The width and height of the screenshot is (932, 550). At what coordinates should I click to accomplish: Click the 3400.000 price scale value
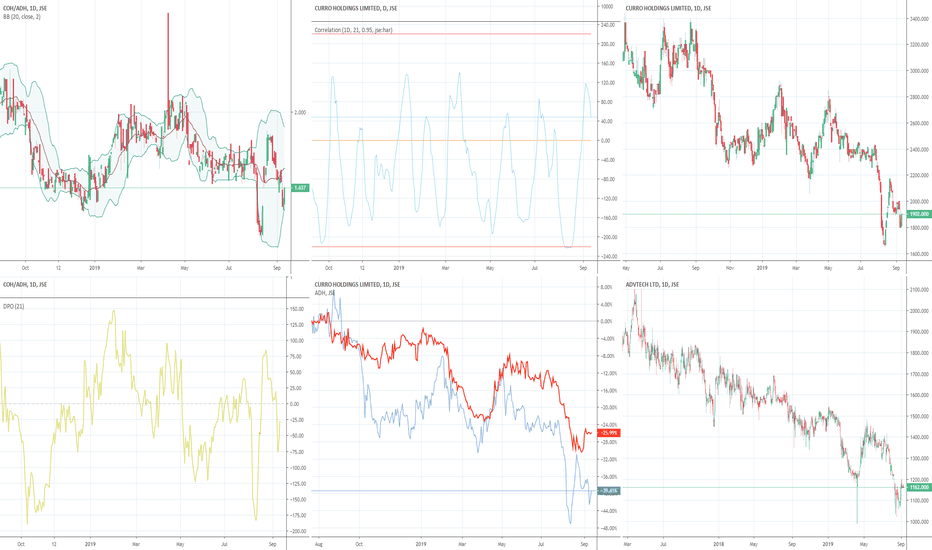click(x=919, y=19)
